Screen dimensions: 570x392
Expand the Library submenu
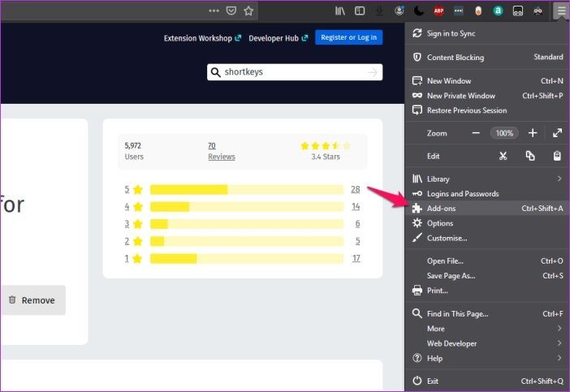pos(487,179)
